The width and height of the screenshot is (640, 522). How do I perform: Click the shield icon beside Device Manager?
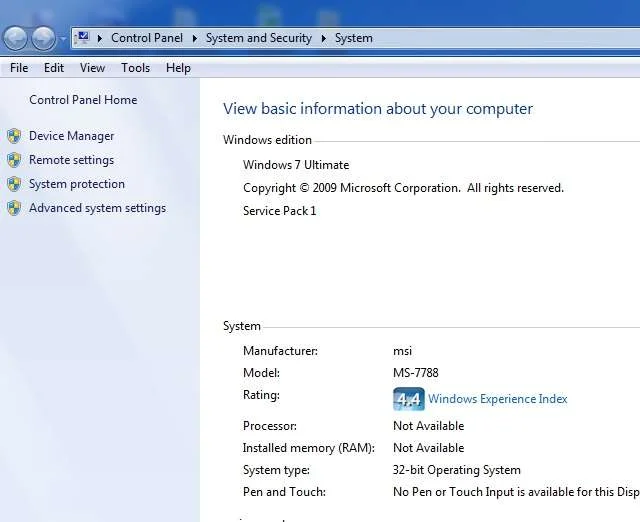click(x=14, y=136)
